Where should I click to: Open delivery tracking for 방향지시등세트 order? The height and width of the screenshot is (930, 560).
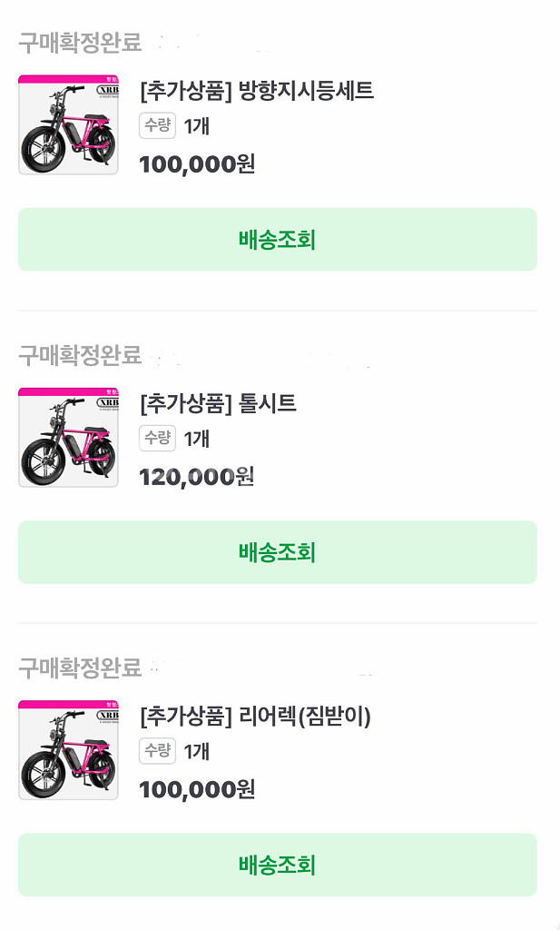[277, 239]
